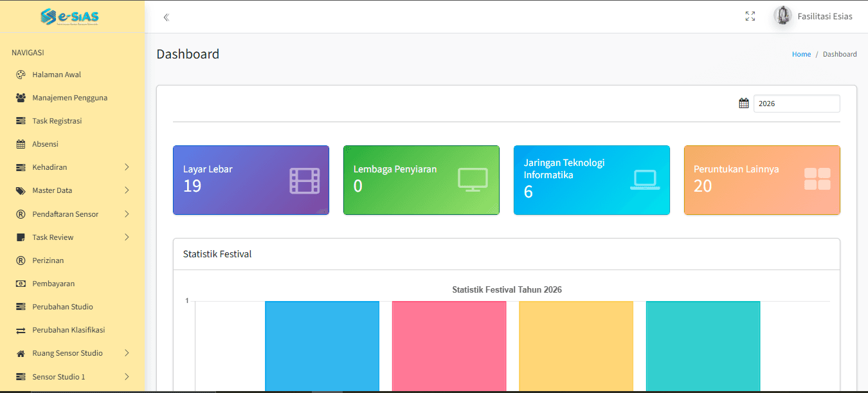Image resolution: width=868 pixels, height=393 pixels.
Task: Click exchange arrows icon beside Perubahan Klasifikasi
Action: point(21,330)
